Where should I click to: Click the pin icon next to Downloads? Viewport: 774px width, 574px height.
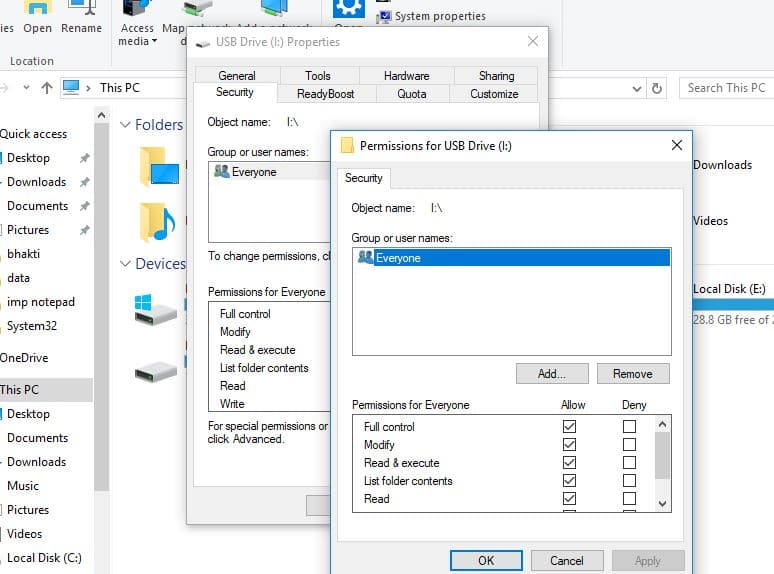pos(85,182)
